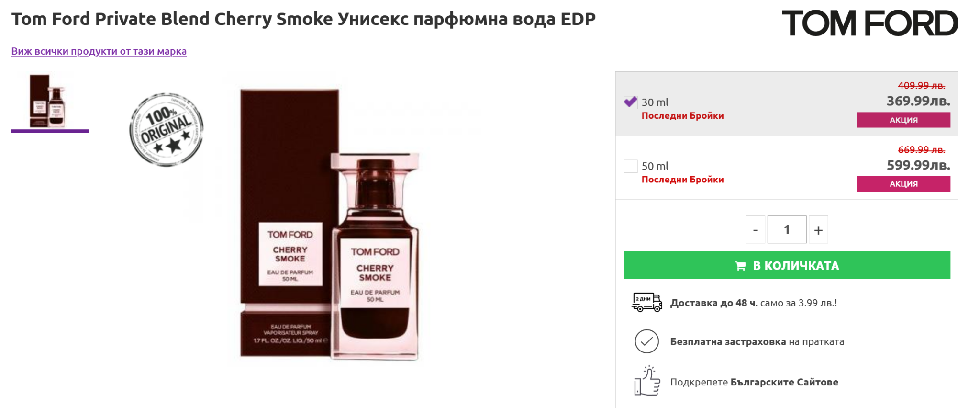Click the Tom Ford brand logo
The width and height of the screenshot is (980, 408).
click(870, 23)
